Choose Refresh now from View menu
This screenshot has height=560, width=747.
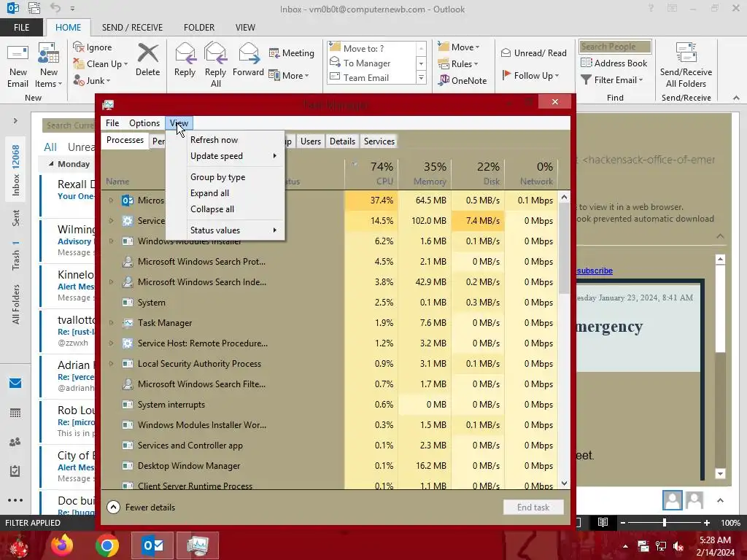[x=225, y=140]
